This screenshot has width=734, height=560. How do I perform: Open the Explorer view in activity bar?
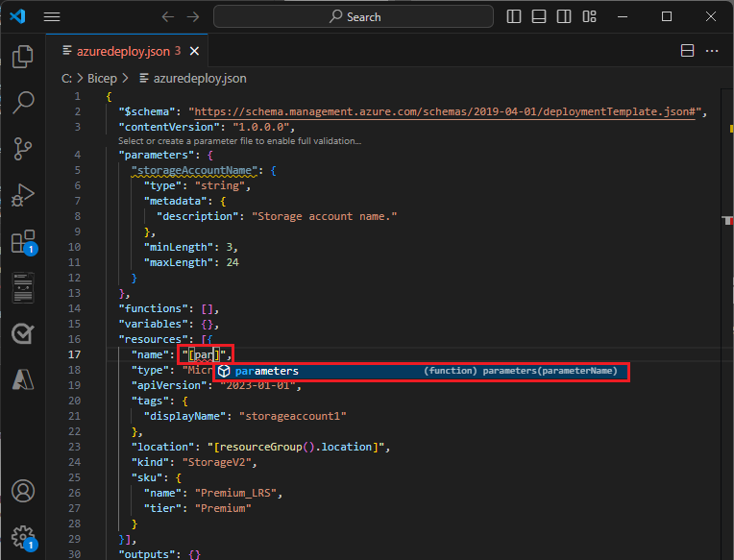click(x=22, y=57)
